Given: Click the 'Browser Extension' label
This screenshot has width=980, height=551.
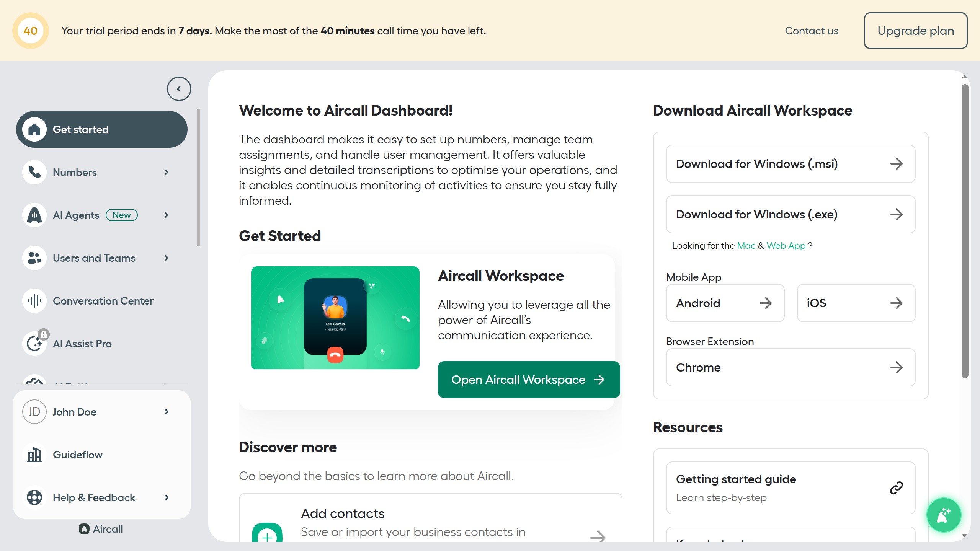Looking at the screenshot, I should click(710, 341).
